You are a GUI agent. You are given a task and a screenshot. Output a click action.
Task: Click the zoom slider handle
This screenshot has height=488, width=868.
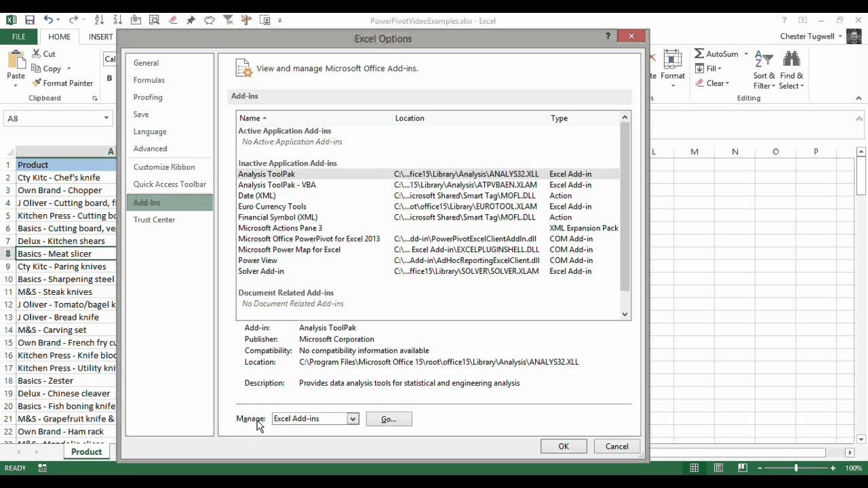796,468
